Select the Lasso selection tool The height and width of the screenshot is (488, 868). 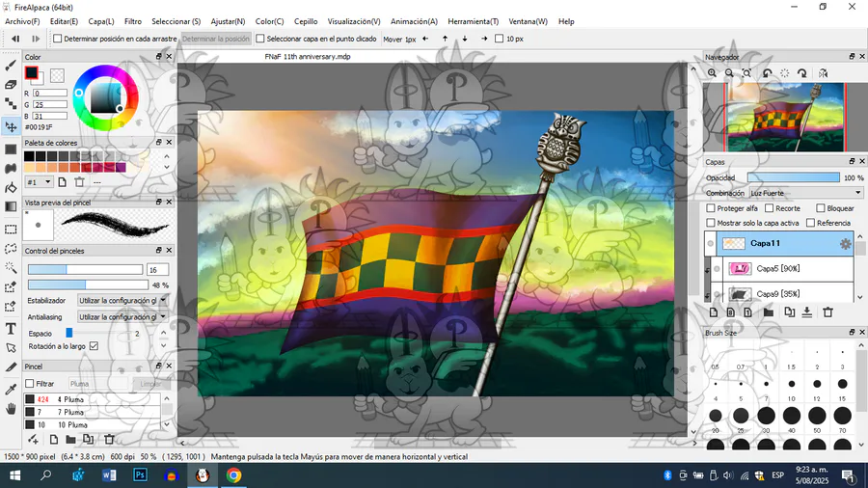(x=11, y=249)
